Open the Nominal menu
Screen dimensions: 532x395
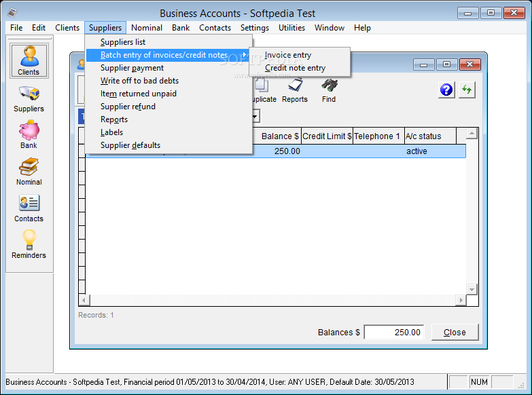pyautogui.click(x=147, y=28)
